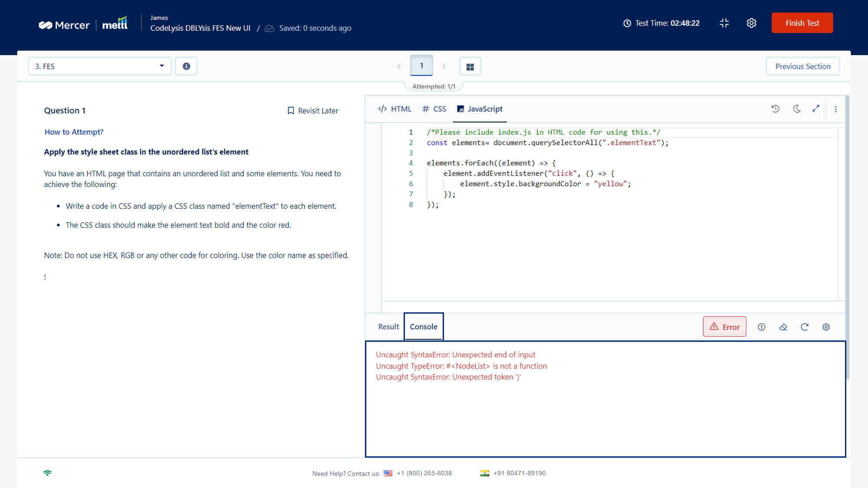Click the Mercer Mettl logo
868x488 pixels.
[83, 24]
